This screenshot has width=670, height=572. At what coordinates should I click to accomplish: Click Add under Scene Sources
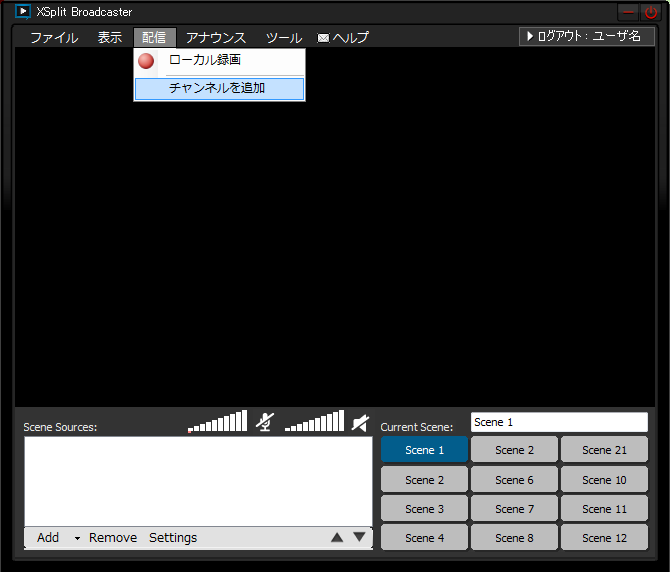pyautogui.click(x=48, y=537)
